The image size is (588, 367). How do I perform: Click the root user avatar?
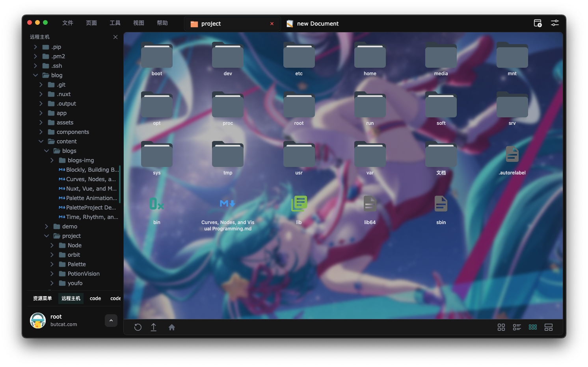click(38, 321)
